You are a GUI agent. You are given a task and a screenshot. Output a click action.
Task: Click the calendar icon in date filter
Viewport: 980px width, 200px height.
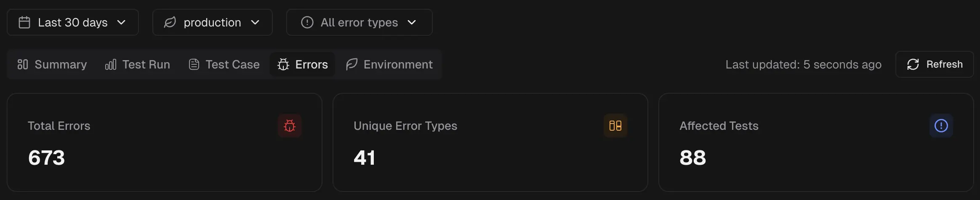[24, 22]
